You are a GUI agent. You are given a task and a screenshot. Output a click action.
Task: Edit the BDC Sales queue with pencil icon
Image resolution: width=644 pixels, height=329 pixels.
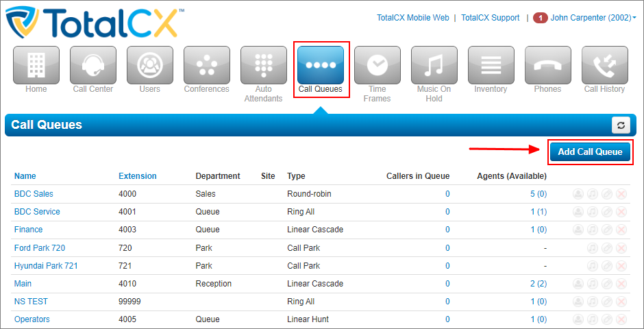(606, 194)
